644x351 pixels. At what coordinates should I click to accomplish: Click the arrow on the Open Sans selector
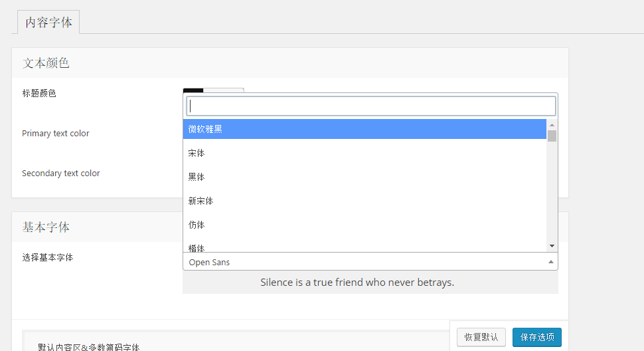550,262
